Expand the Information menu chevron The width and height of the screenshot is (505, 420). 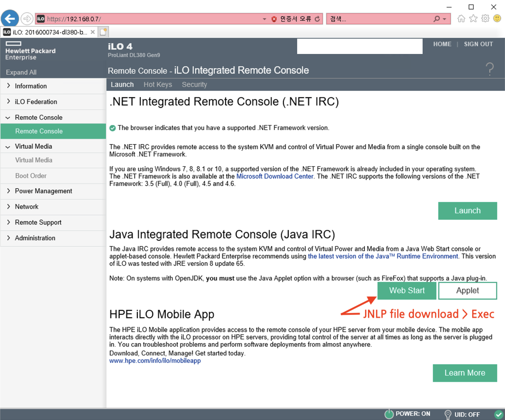[8, 86]
